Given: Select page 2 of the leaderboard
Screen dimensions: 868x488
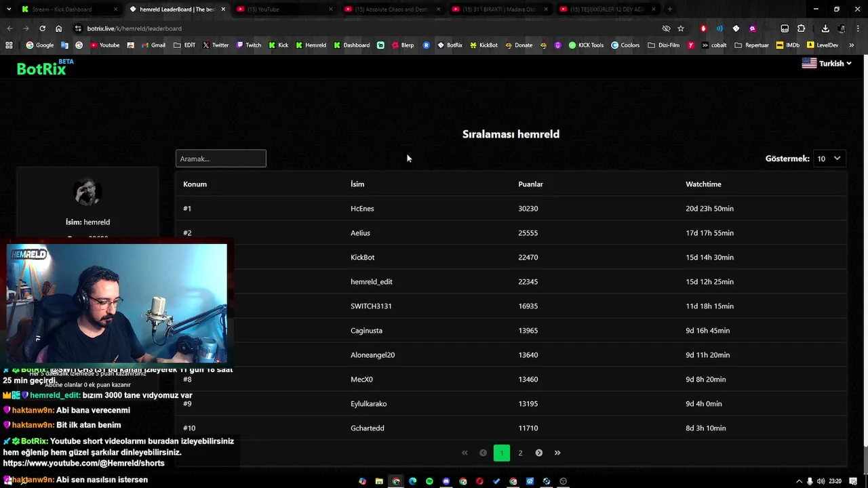Looking at the screenshot, I should [520, 453].
